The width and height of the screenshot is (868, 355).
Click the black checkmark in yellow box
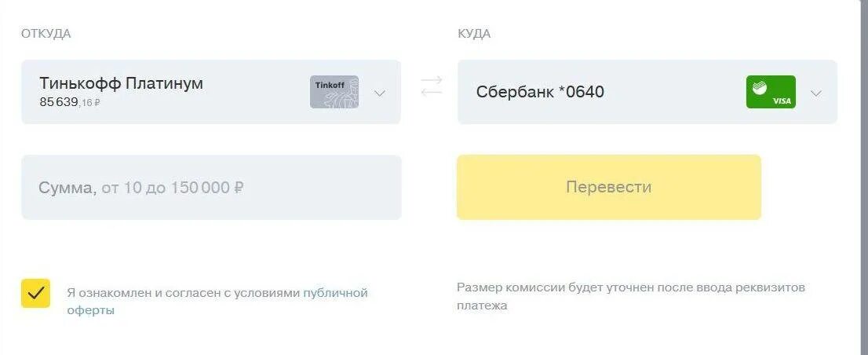(x=35, y=293)
